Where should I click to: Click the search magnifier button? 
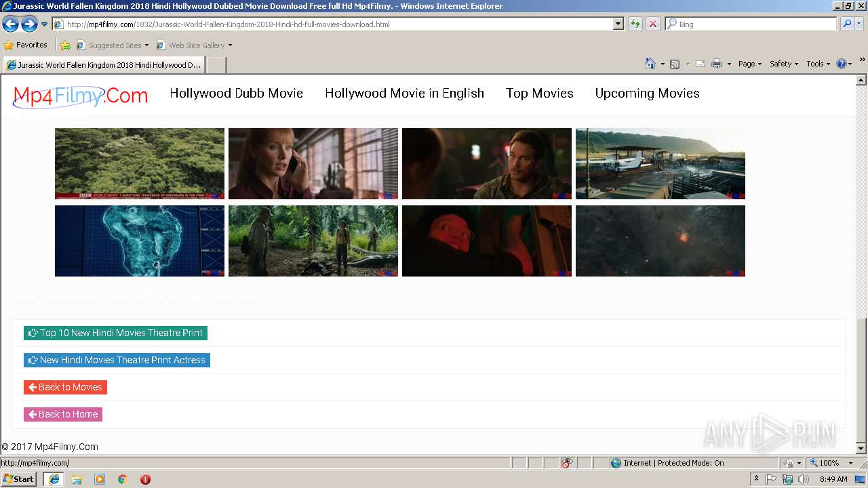(846, 24)
